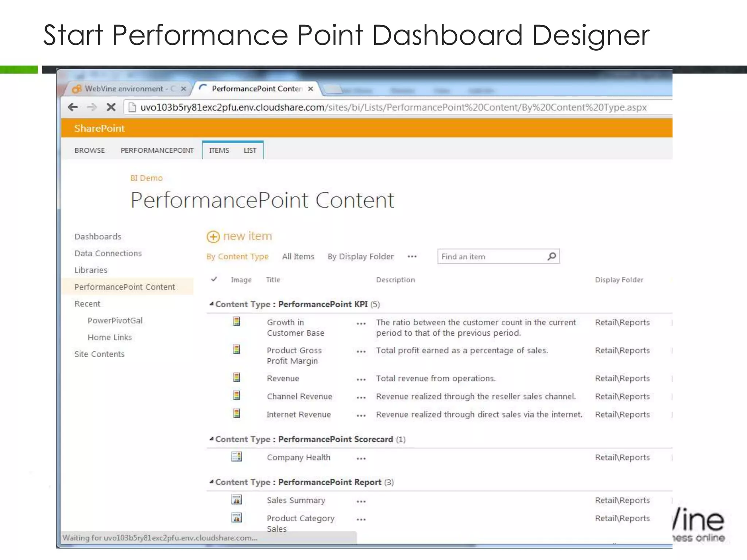
Task: Open the ITEMS ribbon tab
Action: [x=219, y=150]
